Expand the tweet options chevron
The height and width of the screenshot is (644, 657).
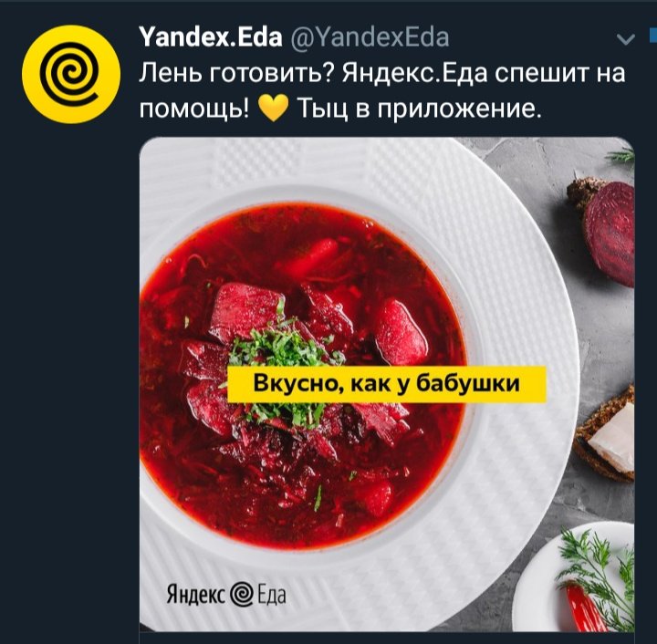click(626, 40)
